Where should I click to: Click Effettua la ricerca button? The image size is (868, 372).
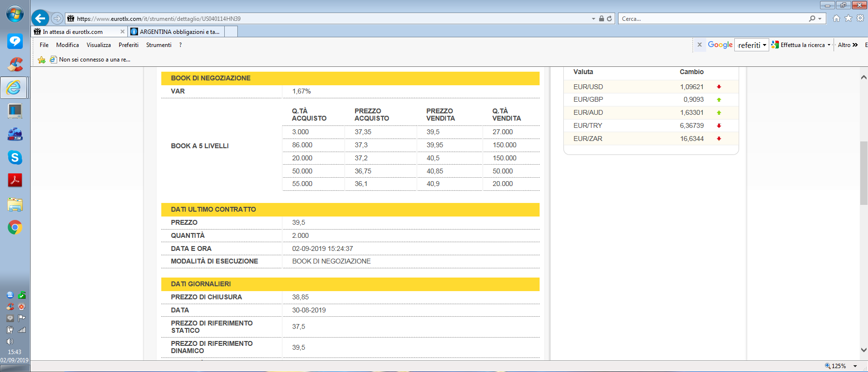pos(798,45)
